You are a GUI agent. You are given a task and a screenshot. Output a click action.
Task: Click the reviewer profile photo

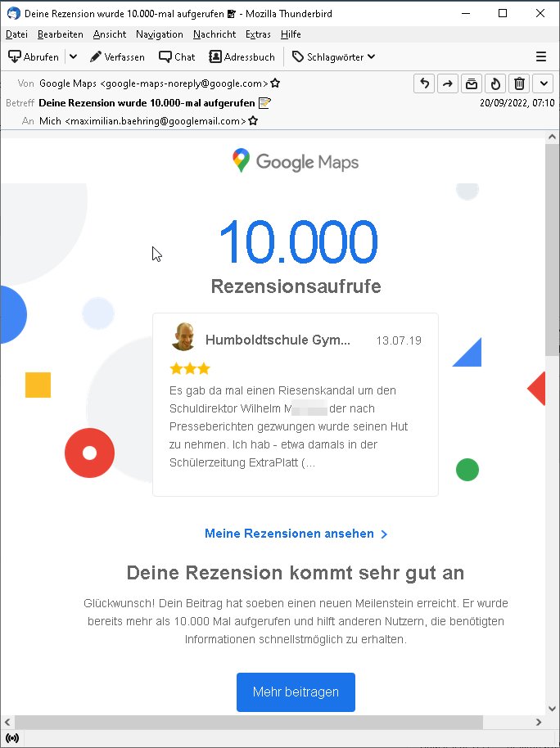point(184,337)
